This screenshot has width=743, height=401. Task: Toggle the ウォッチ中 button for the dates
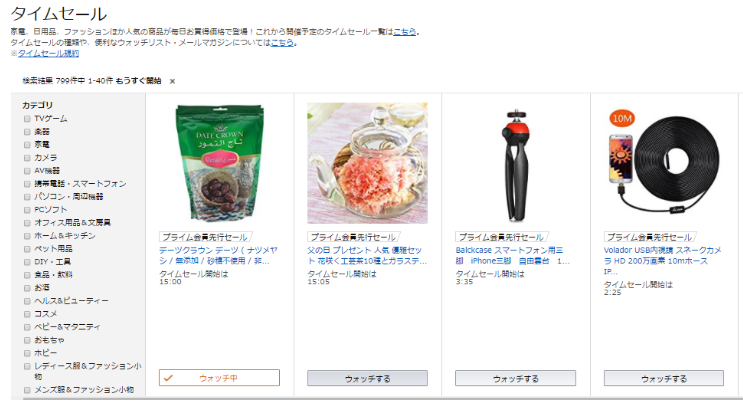tap(219, 378)
